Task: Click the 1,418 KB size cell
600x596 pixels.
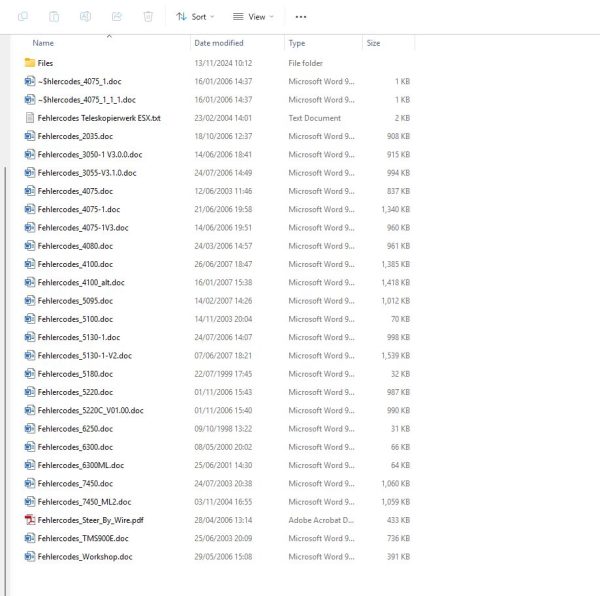Action: [396, 282]
